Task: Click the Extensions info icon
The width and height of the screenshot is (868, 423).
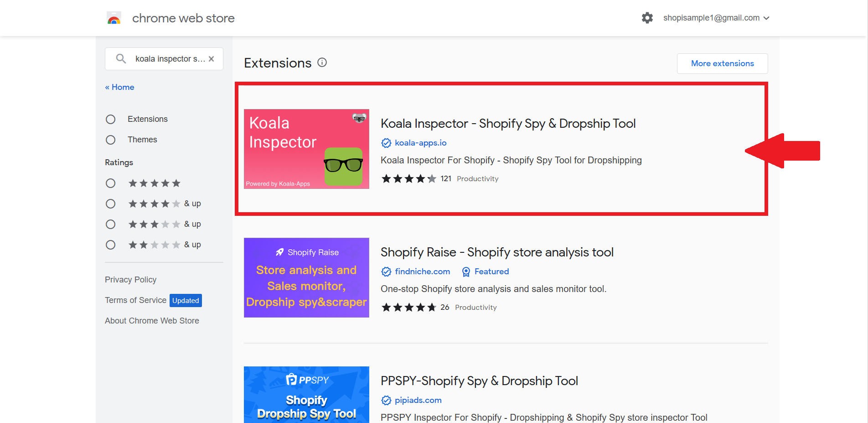Action: click(x=322, y=63)
